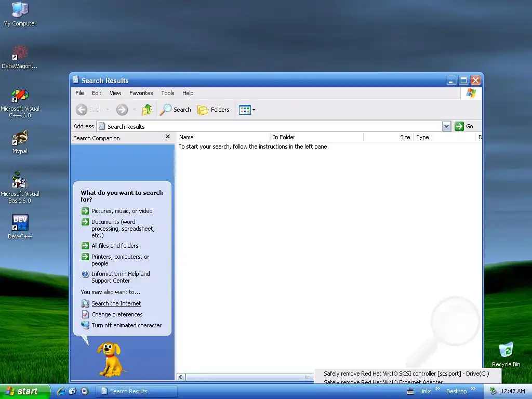Expand the Desktop toolbar chevron
The width and height of the screenshot is (532, 399).
(x=473, y=389)
